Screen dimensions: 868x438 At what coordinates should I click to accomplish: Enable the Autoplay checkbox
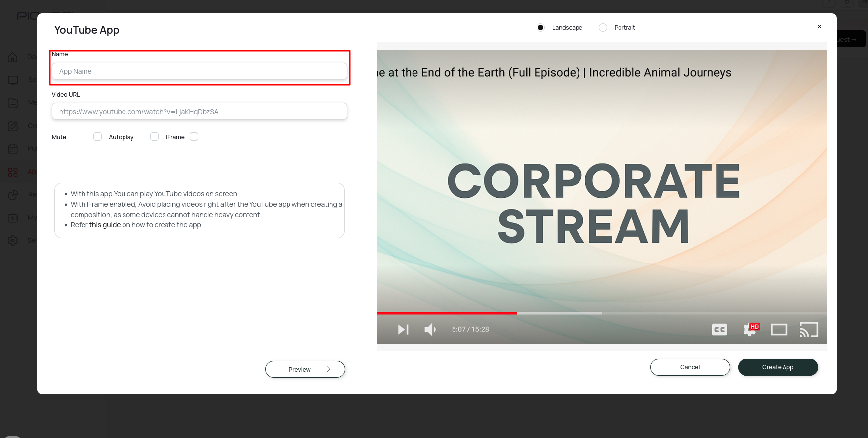tap(154, 137)
